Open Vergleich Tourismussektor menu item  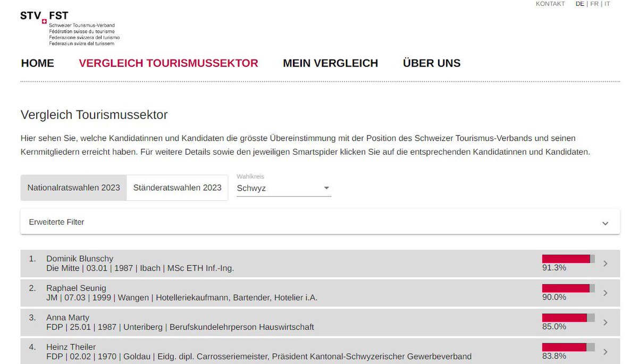click(x=169, y=63)
